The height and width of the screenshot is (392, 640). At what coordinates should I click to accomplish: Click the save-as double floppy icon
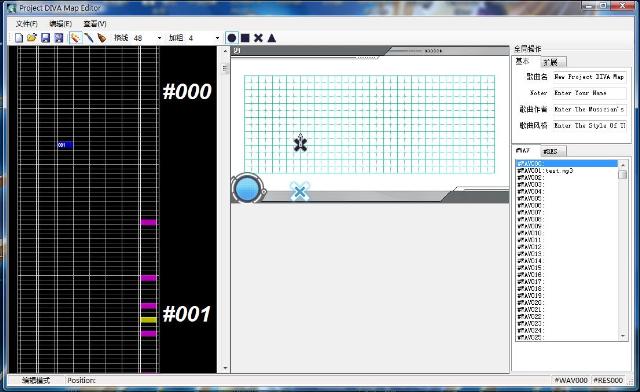tap(59, 38)
